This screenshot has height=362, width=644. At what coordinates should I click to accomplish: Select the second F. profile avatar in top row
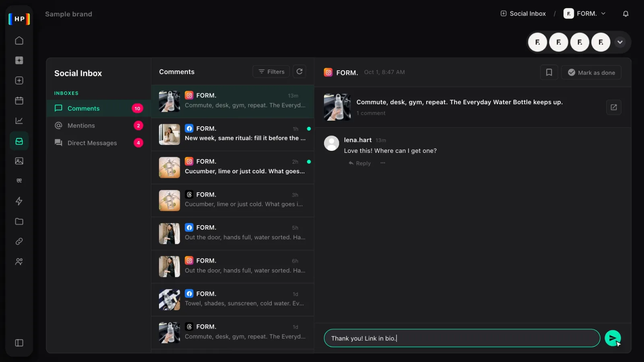point(559,42)
